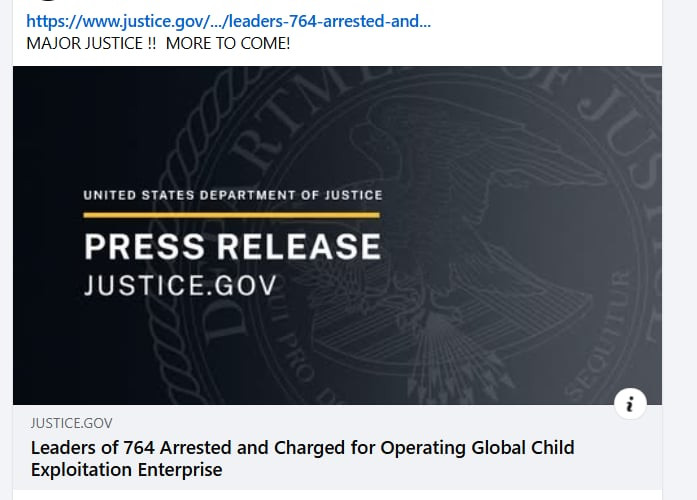Click 'UNITED STATES DEPARTMENT OF JUSTICE' banner text
Viewport: 697px width, 500px height.
[232, 195]
